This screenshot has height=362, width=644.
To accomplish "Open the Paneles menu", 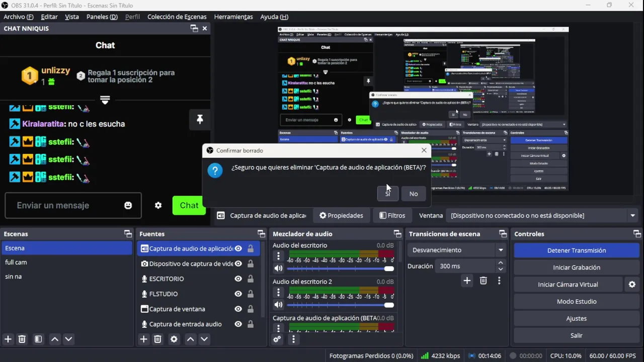I will (102, 17).
